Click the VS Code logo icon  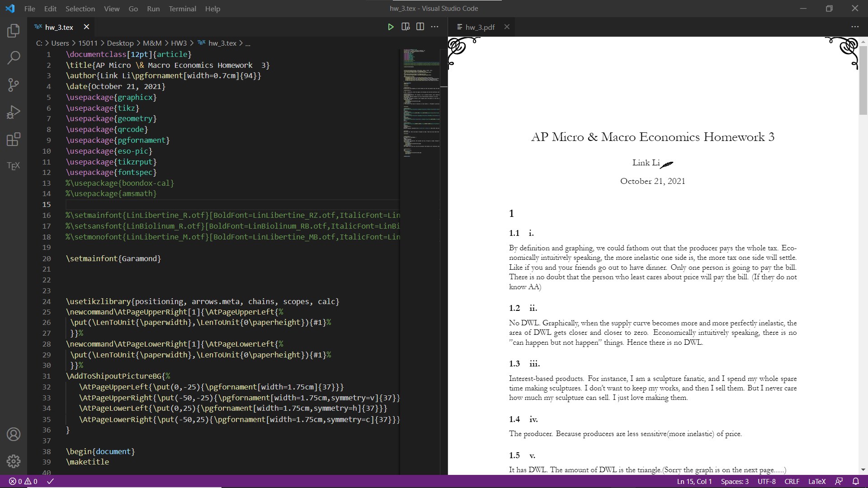click(10, 9)
